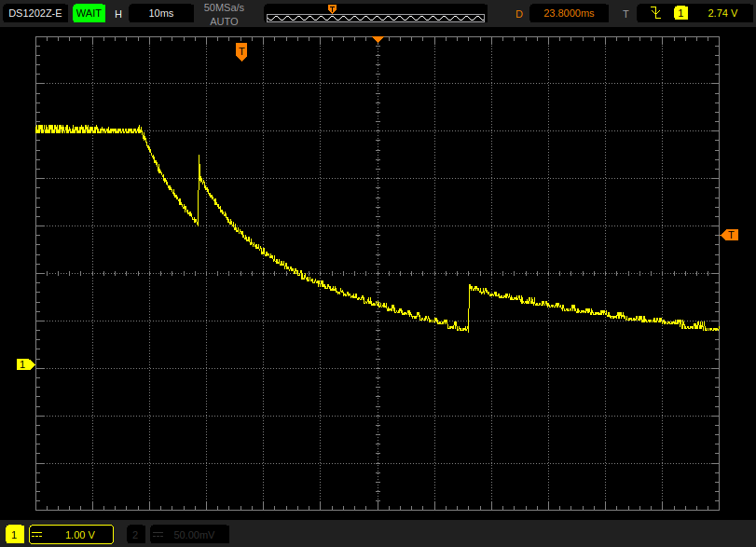Click orange T trigger position marker on grid

coord(241,51)
